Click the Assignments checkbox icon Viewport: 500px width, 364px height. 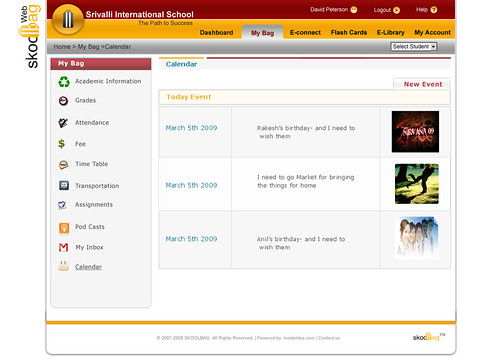click(62, 205)
